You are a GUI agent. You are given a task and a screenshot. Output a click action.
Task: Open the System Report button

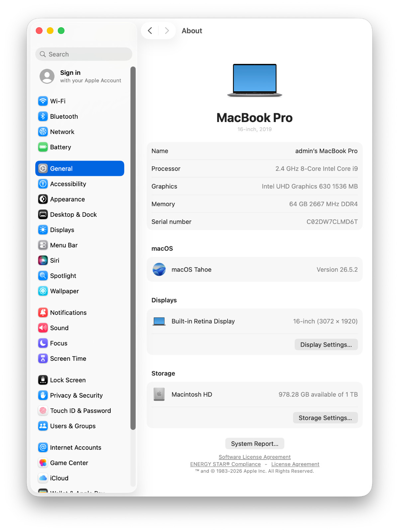tap(254, 444)
